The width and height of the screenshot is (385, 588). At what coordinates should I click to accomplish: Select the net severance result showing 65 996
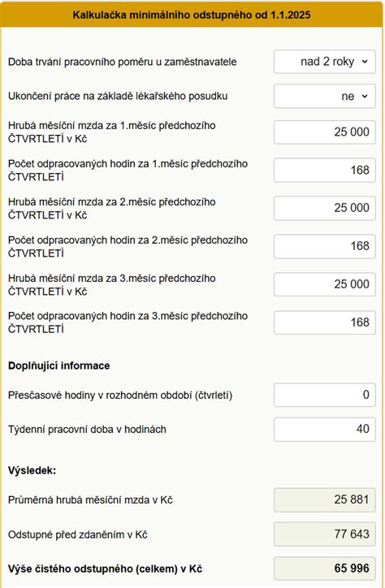(x=325, y=569)
